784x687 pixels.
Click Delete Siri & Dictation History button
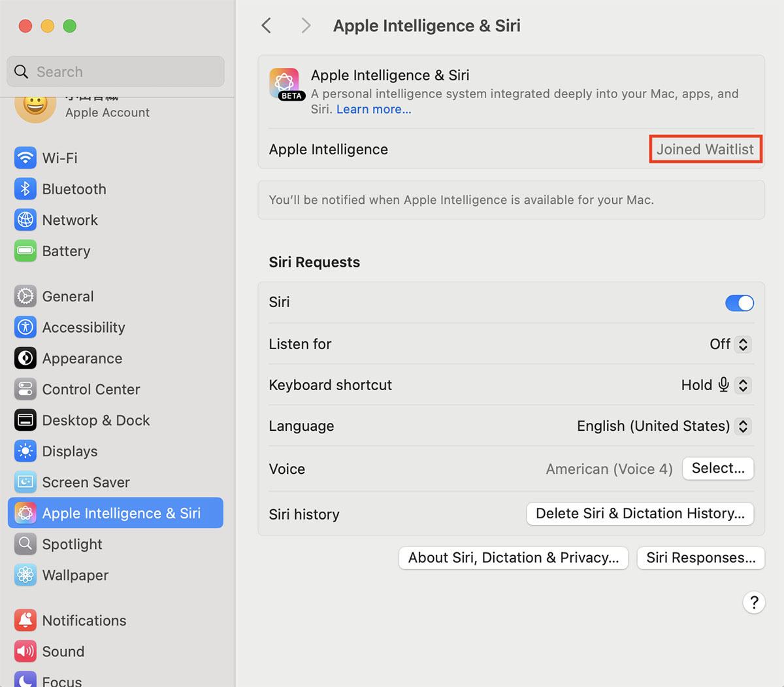(x=640, y=513)
